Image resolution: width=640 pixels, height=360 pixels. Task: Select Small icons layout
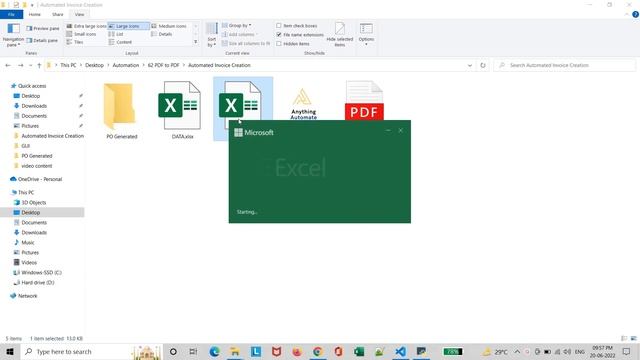click(81, 34)
